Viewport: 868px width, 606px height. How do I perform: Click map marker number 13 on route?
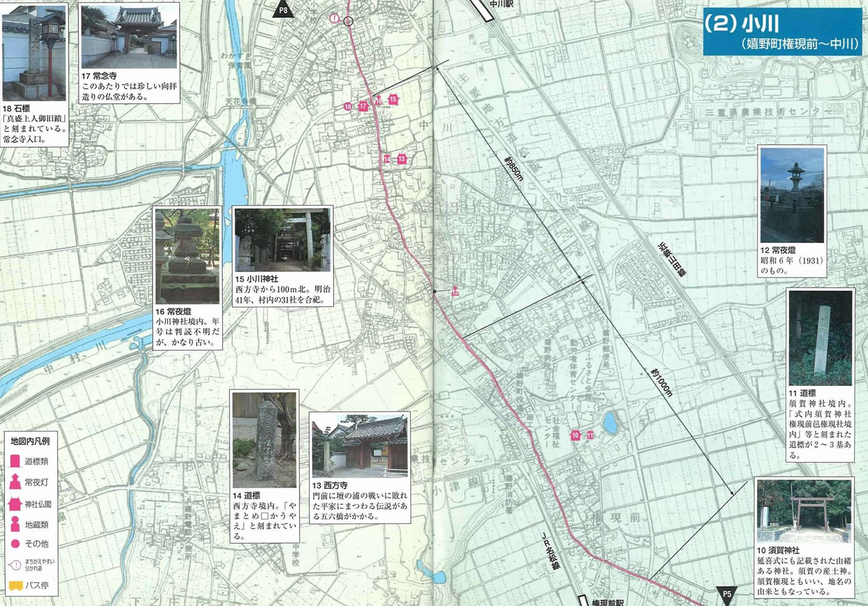pos(401,159)
